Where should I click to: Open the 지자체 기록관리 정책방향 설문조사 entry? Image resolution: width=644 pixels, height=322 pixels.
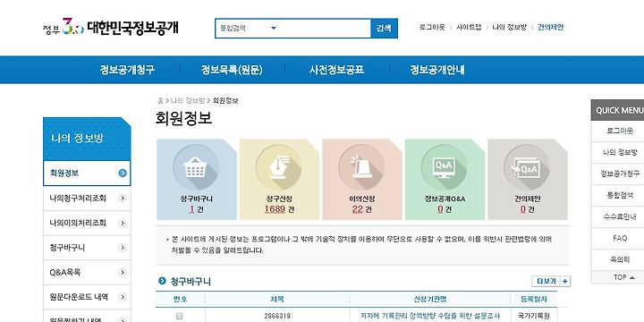[x=430, y=316]
